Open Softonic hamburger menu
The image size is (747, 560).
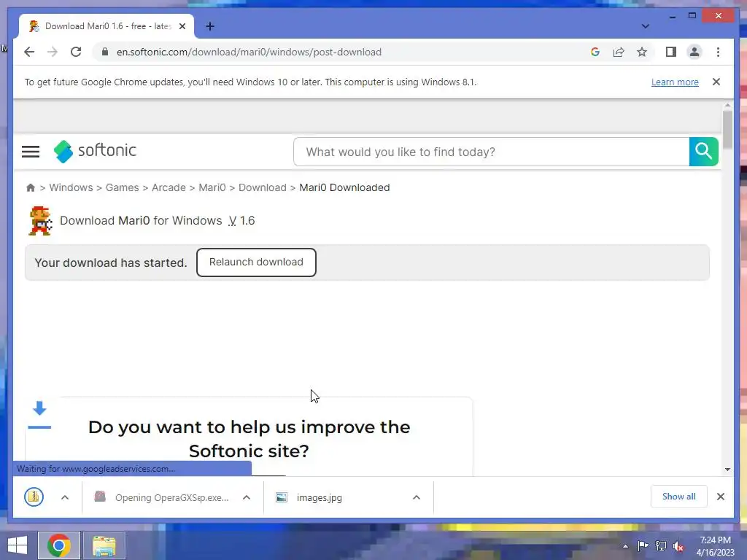click(31, 152)
